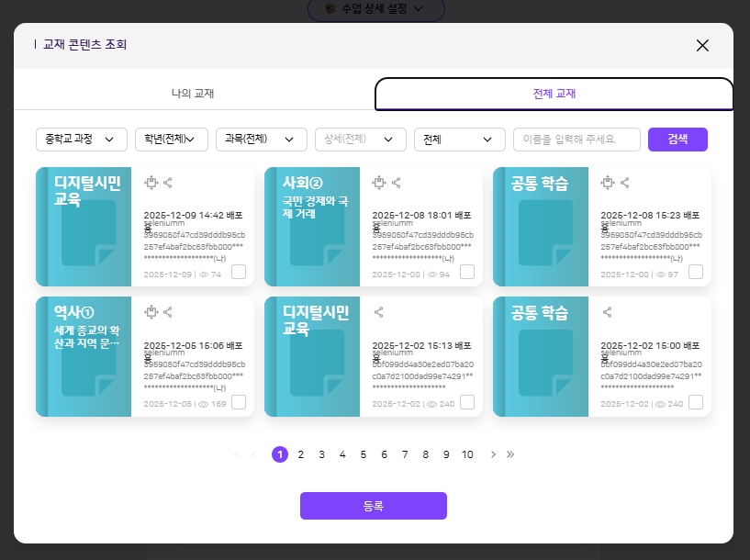Jump to last page with double arrow

[x=510, y=454]
